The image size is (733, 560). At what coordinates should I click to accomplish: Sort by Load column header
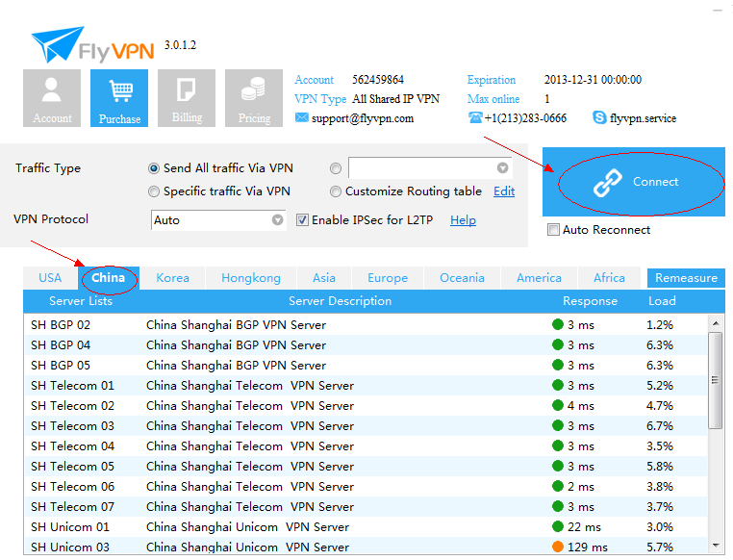pos(662,301)
